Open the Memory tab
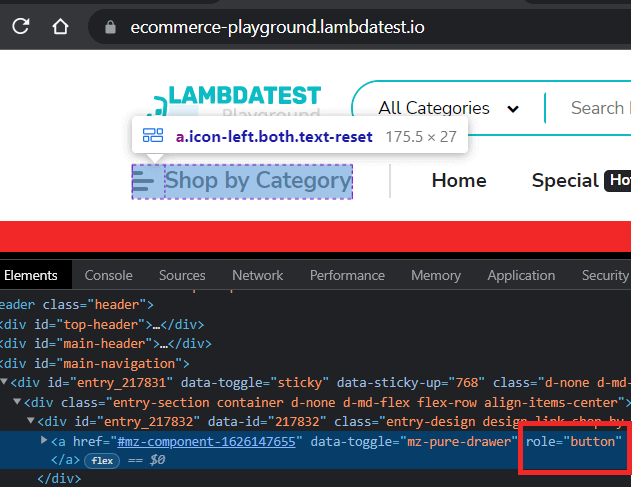Image resolution: width=634 pixels, height=489 pixels. pyautogui.click(x=436, y=275)
